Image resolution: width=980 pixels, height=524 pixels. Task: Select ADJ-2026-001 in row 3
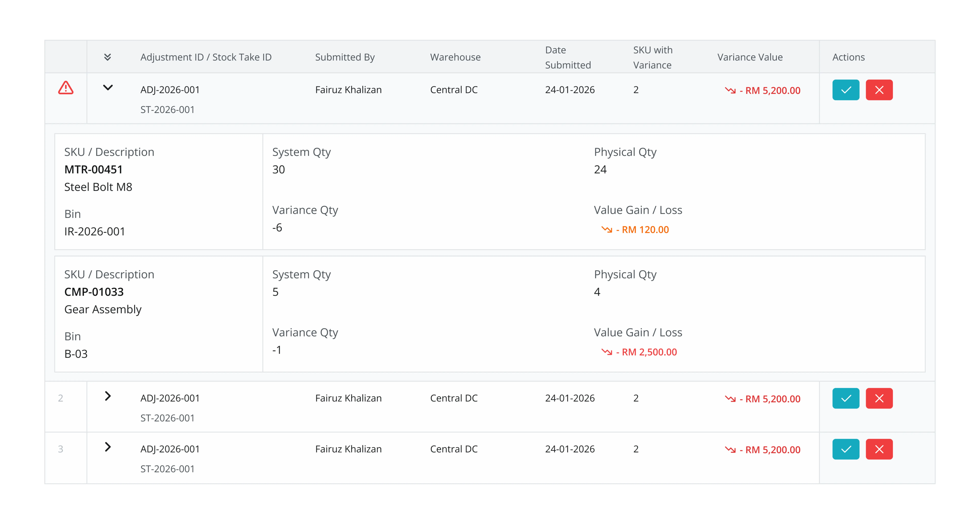point(170,449)
